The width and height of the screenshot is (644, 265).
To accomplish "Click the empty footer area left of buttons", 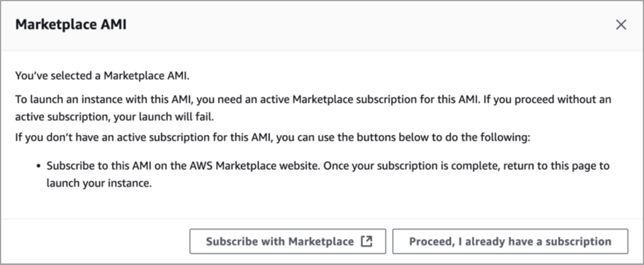I will point(95,241).
